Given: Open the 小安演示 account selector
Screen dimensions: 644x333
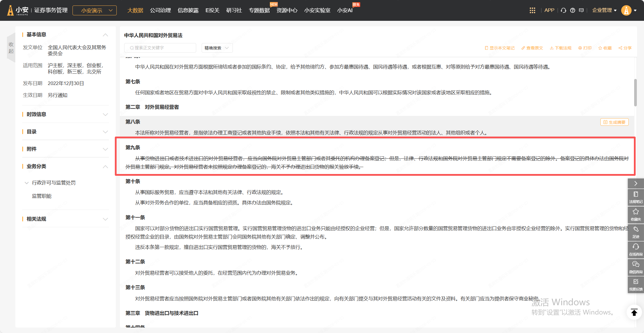Looking at the screenshot, I should (94, 10).
